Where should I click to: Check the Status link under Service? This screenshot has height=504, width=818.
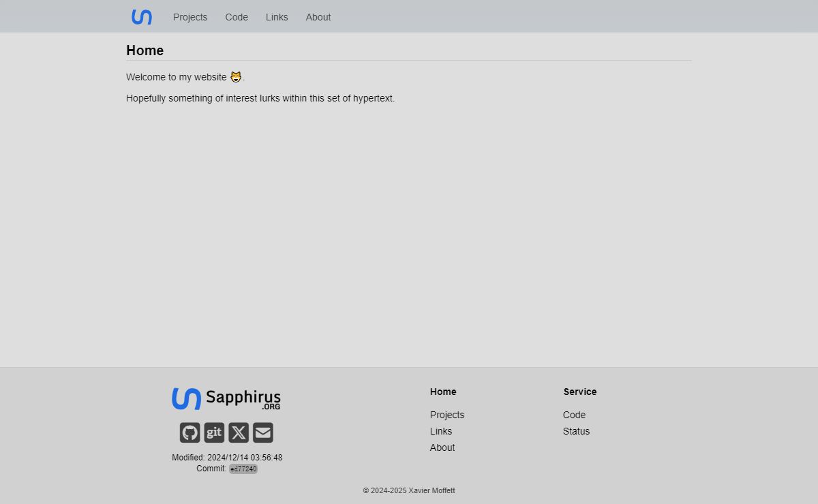(576, 431)
